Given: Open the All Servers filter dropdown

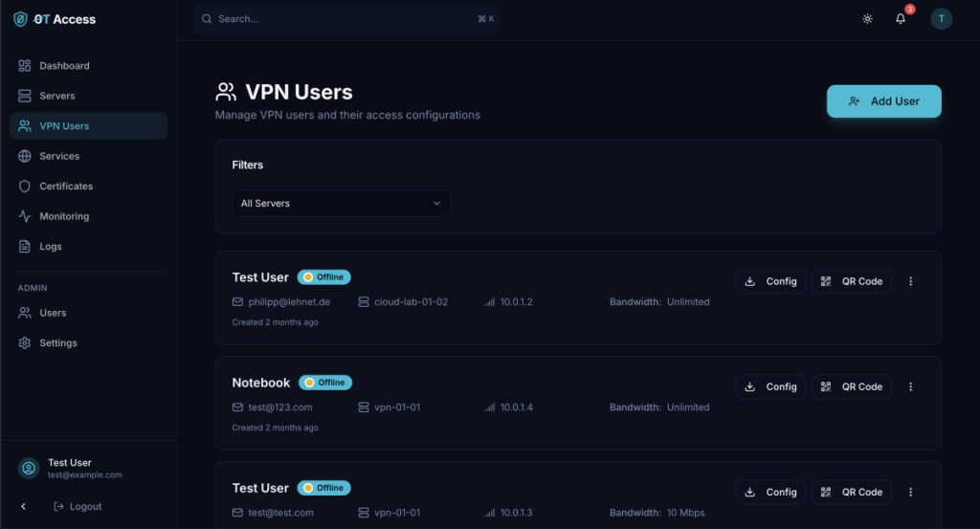Looking at the screenshot, I should (x=341, y=203).
